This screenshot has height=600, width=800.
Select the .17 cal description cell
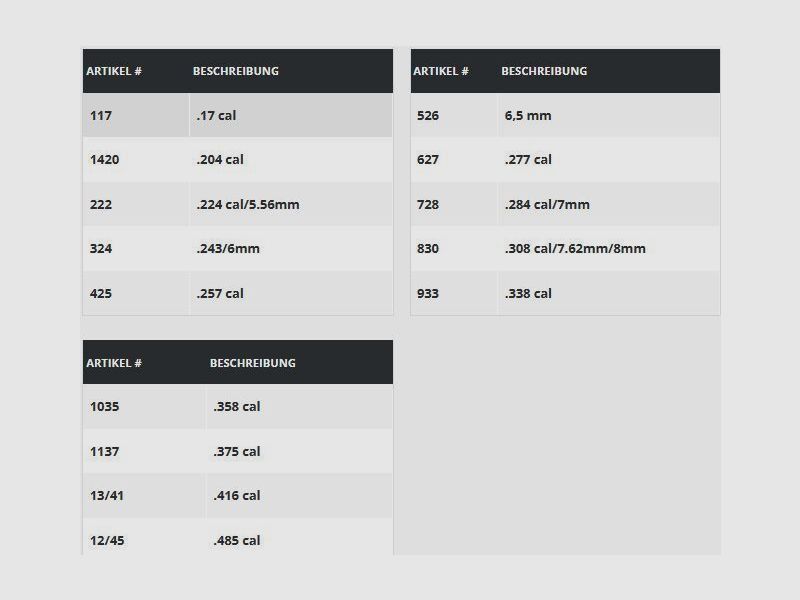click(x=291, y=115)
